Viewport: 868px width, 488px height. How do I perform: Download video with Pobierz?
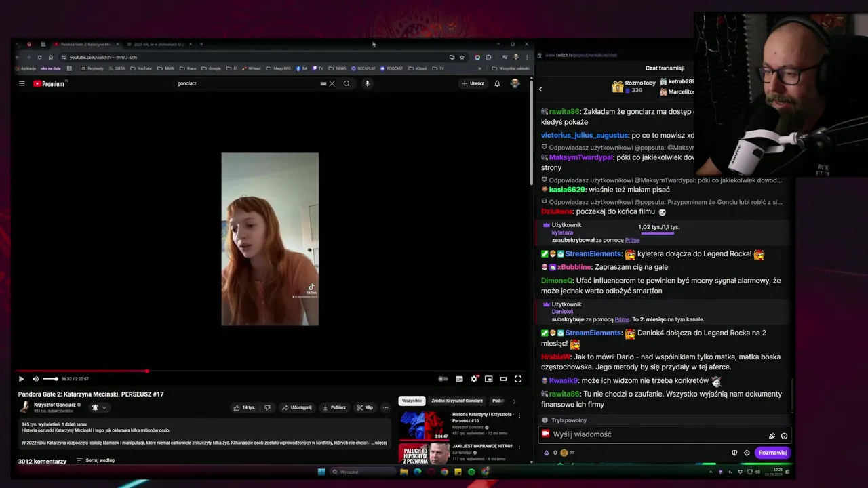coord(334,407)
